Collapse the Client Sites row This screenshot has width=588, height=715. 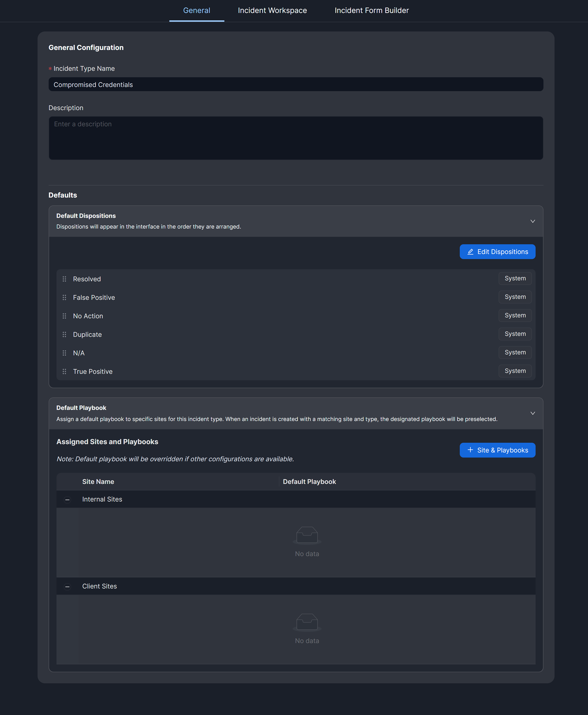[x=68, y=587]
